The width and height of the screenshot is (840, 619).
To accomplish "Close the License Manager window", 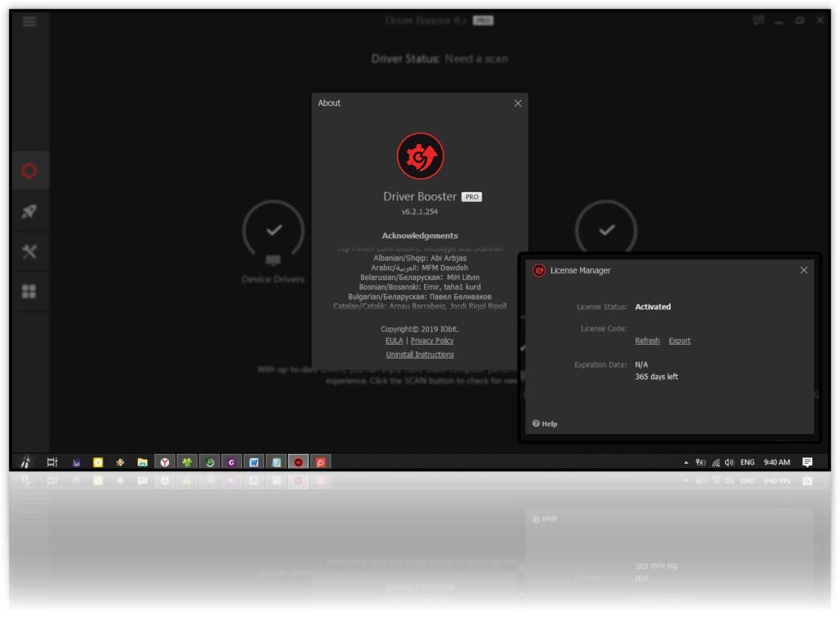I will point(804,270).
